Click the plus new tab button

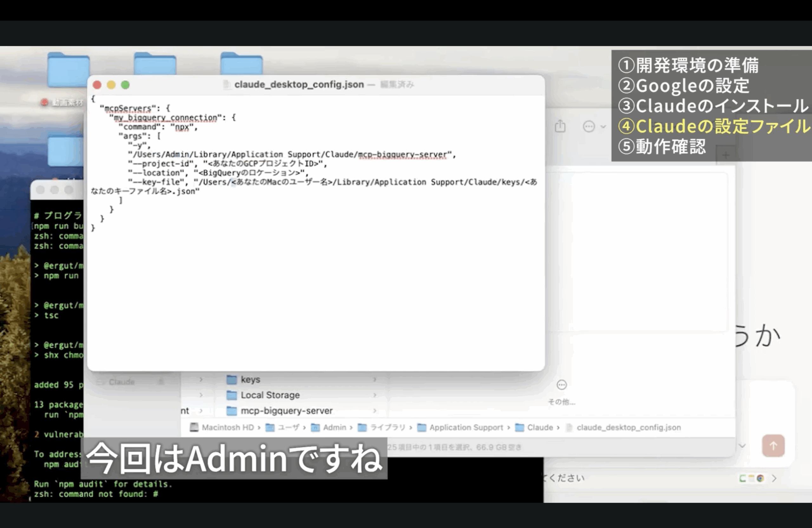tap(726, 155)
